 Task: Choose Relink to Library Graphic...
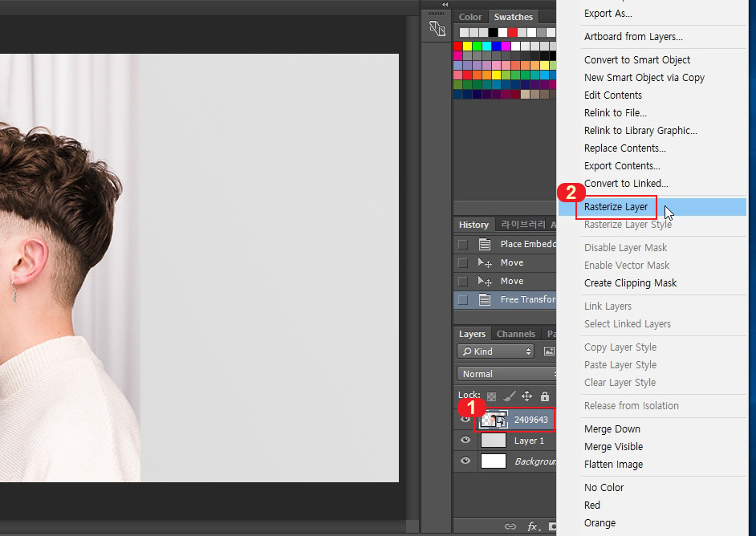click(640, 131)
